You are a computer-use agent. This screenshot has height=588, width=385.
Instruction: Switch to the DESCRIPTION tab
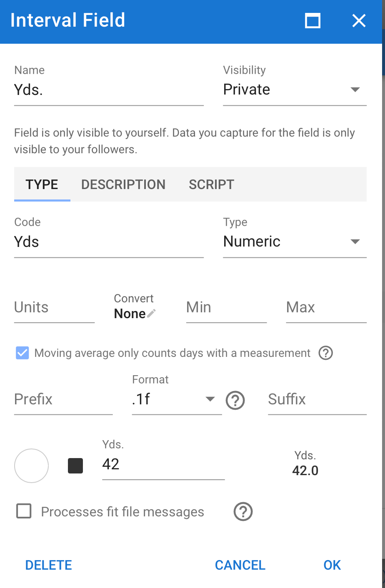(x=123, y=184)
